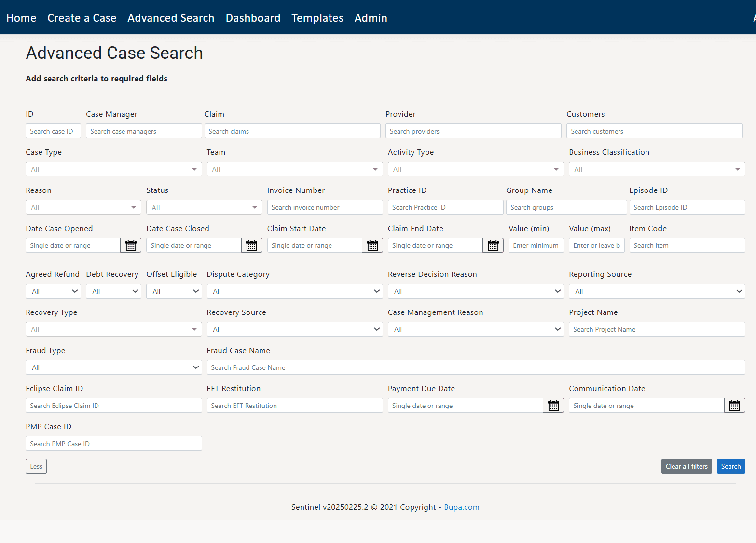Navigate to Create a Case
The width and height of the screenshot is (756, 543).
click(82, 18)
